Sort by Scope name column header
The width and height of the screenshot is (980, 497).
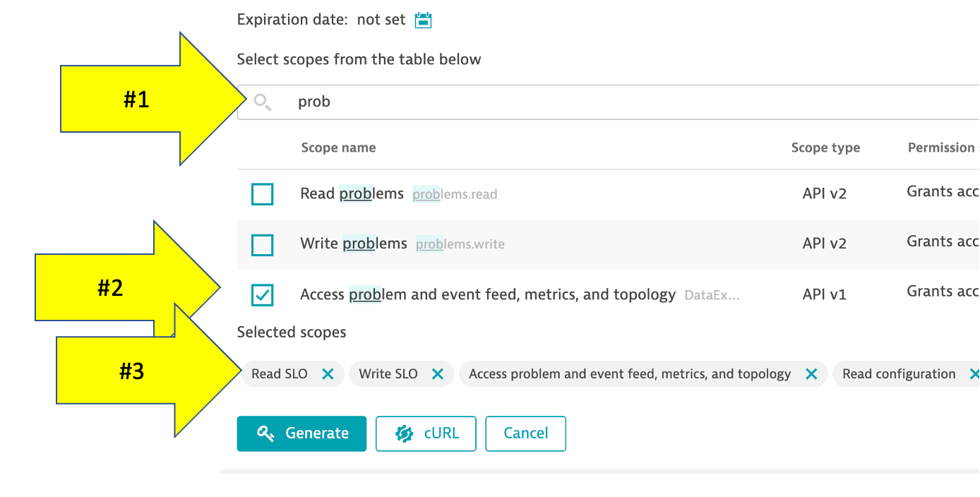[338, 148]
